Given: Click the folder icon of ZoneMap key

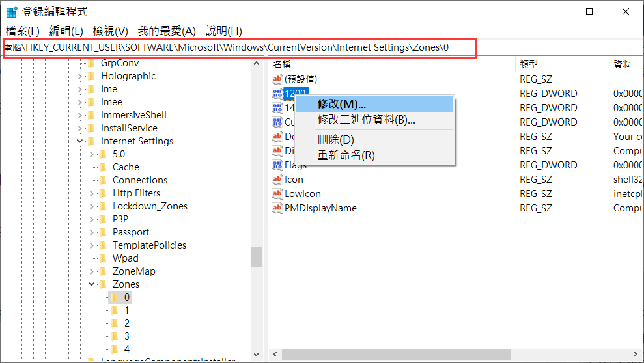Looking at the screenshot, I should [104, 271].
